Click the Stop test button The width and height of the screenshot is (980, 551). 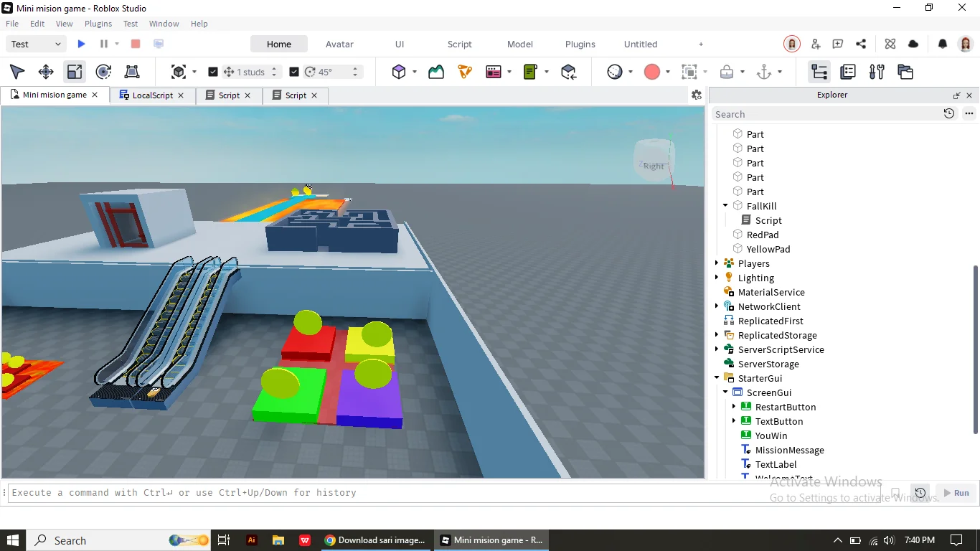click(136, 44)
